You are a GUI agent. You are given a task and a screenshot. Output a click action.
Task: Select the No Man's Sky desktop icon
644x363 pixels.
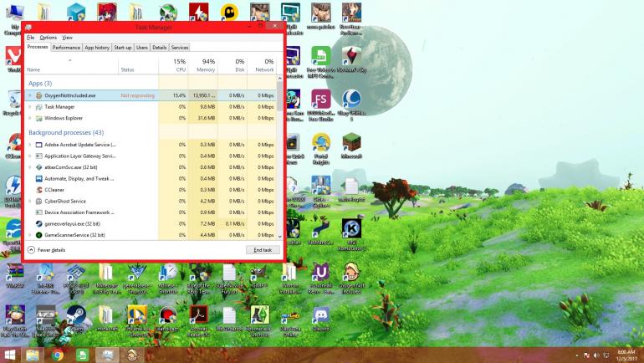(x=351, y=60)
